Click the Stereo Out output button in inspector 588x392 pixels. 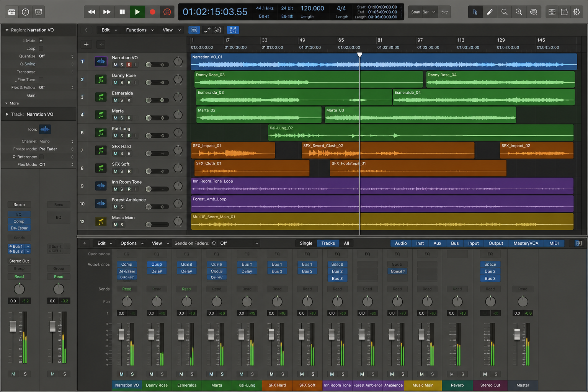[x=19, y=261]
